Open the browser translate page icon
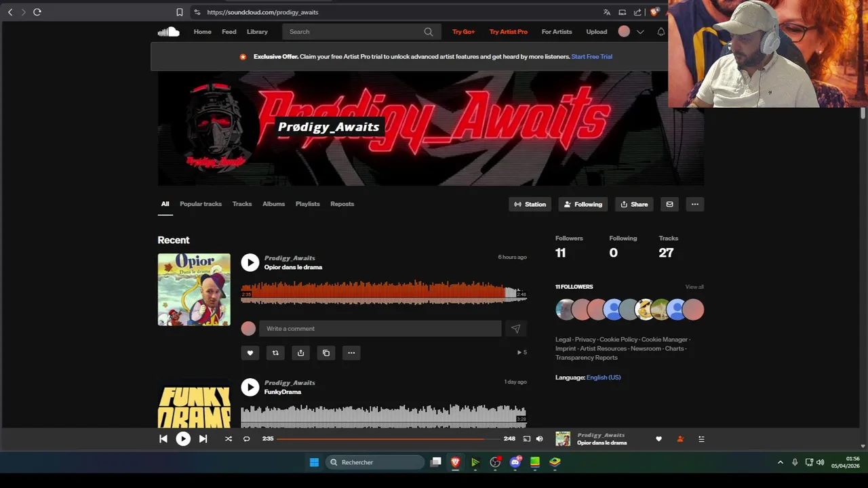Viewport: 868px width, 488px height. coord(607,12)
